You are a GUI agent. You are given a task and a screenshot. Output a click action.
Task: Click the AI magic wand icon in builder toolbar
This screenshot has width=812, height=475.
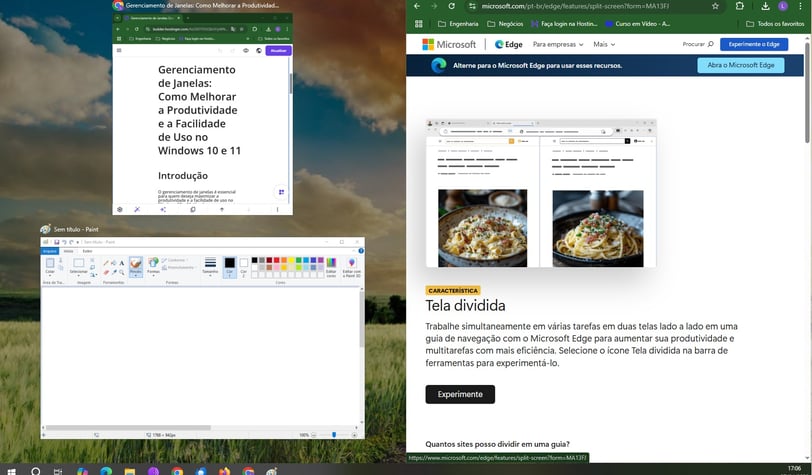[137, 210]
